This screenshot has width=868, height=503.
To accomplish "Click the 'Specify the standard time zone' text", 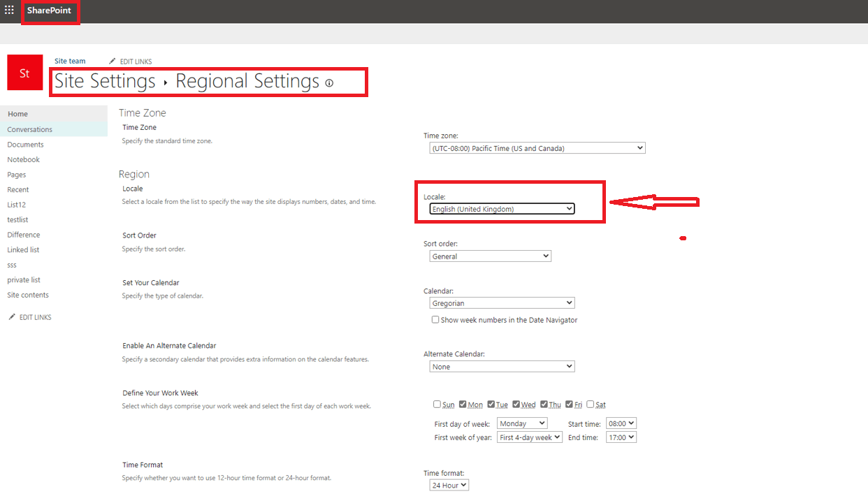I will [x=167, y=141].
